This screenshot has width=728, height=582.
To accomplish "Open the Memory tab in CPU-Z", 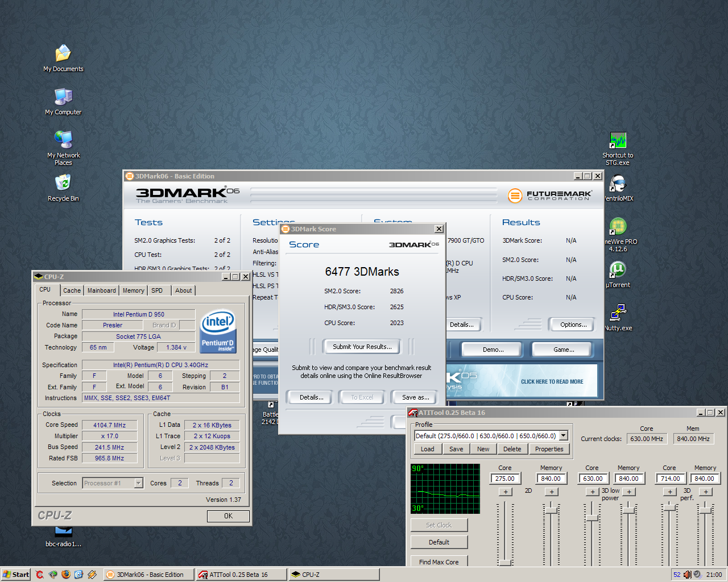I will click(x=133, y=290).
